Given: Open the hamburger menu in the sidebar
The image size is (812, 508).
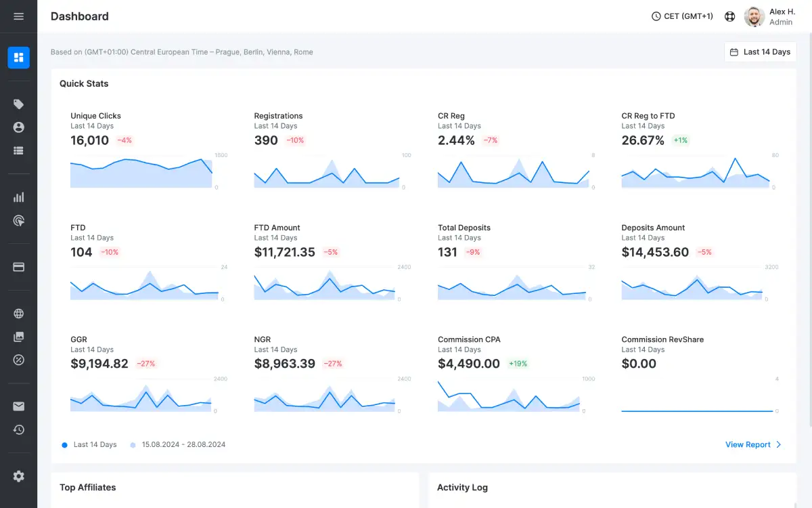Looking at the screenshot, I should coord(18,16).
